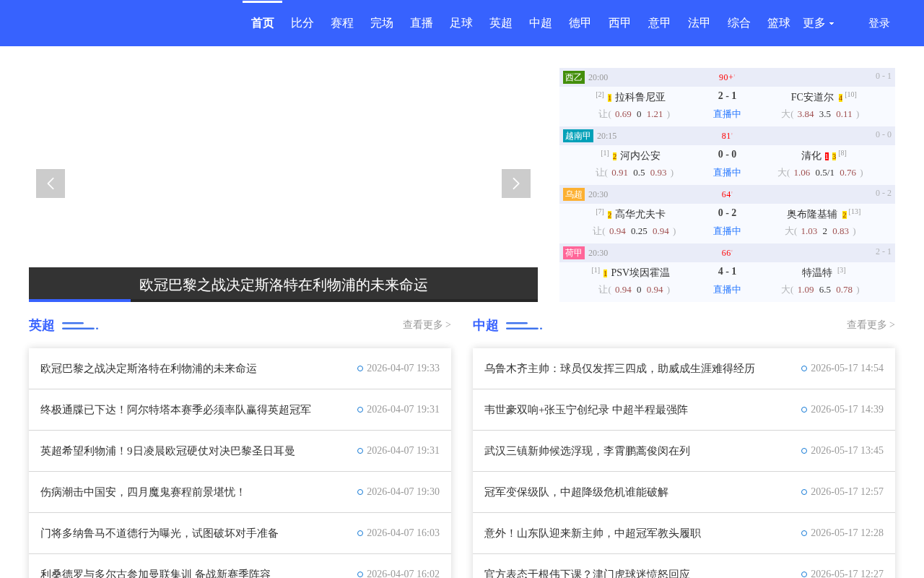The height and width of the screenshot is (578, 924).
Task: Navigate to 西甲 section
Action: point(620,23)
